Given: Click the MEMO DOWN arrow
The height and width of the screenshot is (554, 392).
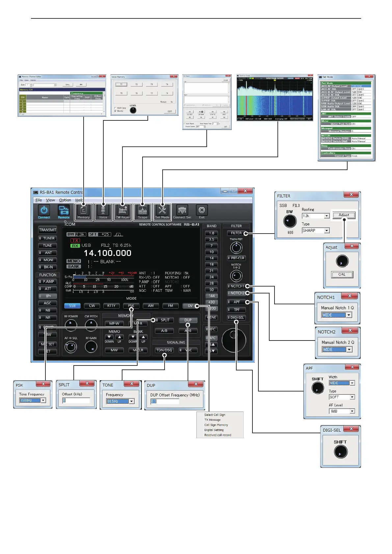Looking at the screenshot, I should click(109, 337).
